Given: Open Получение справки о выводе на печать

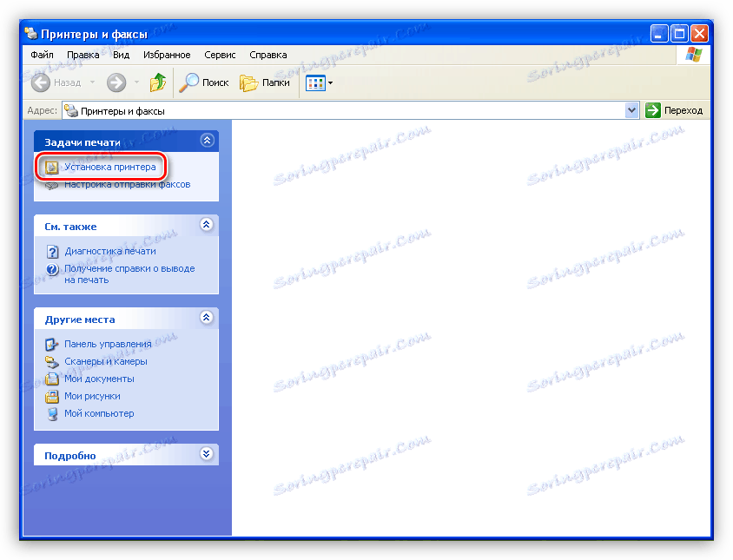Looking at the screenshot, I should 129,274.
